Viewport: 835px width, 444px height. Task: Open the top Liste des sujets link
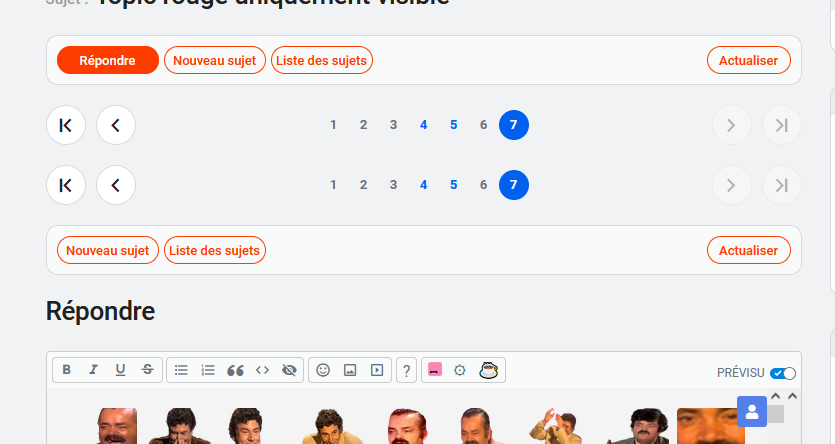[x=322, y=60]
